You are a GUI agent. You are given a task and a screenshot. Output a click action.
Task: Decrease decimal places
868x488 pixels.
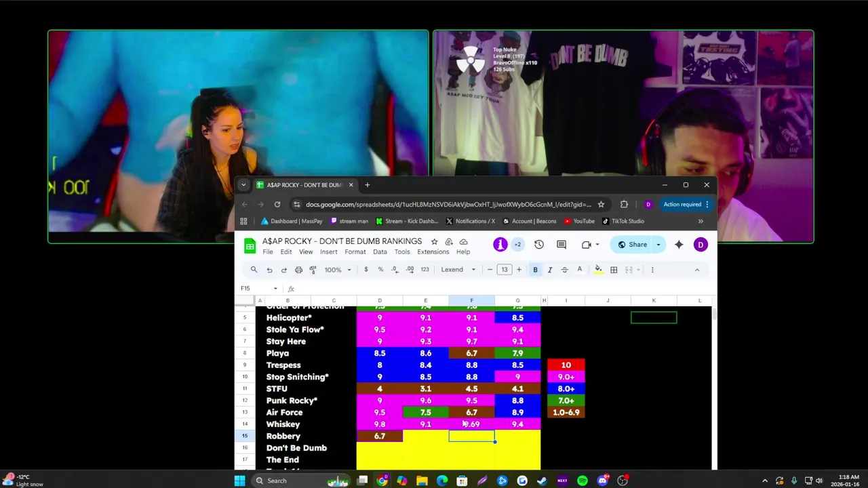point(395,270)
